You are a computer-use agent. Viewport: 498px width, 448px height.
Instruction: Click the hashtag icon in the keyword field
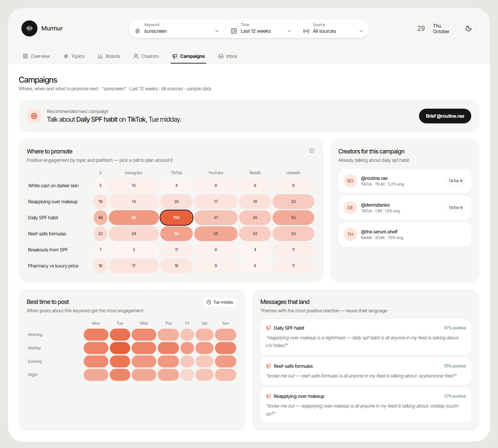(138, 31)
